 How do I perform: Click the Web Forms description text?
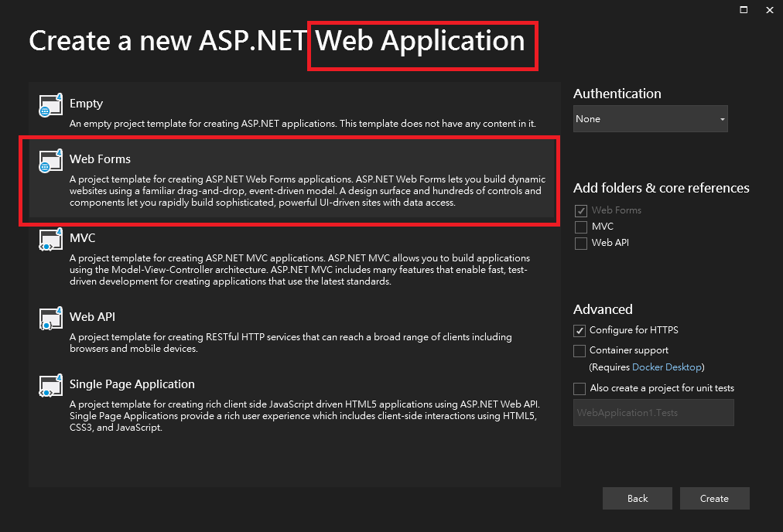tap(308, 191)
